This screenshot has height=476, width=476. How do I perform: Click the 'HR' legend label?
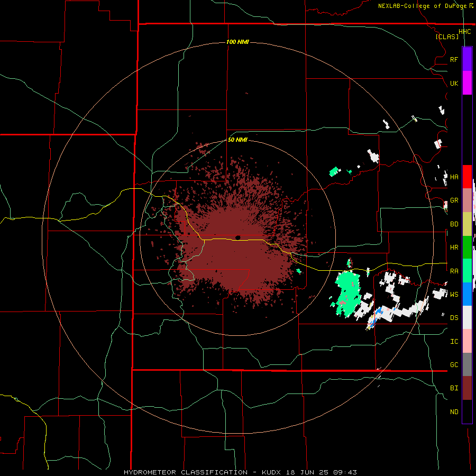pos(454,248)
